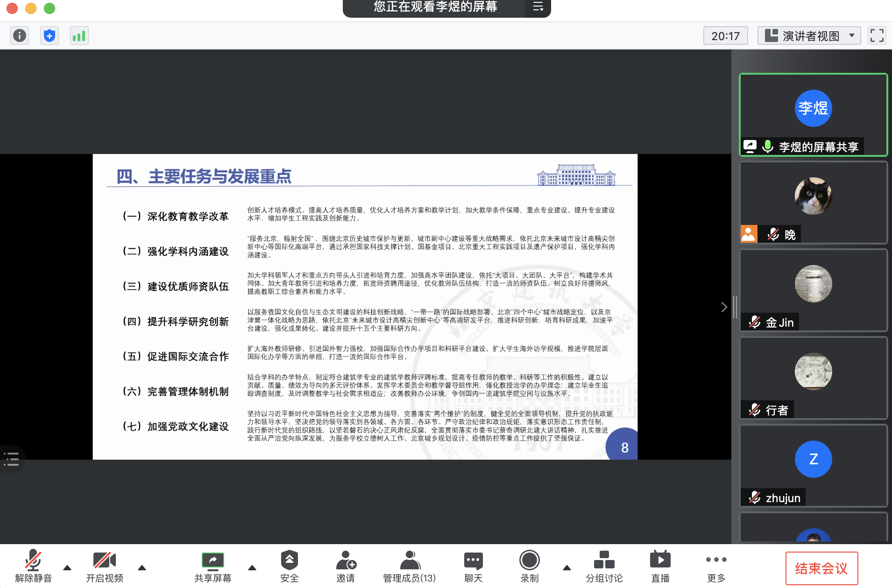The height and width of the screenshot is (588, 892).
Task: Toggle full screen mode
Action: click(877, 35)
